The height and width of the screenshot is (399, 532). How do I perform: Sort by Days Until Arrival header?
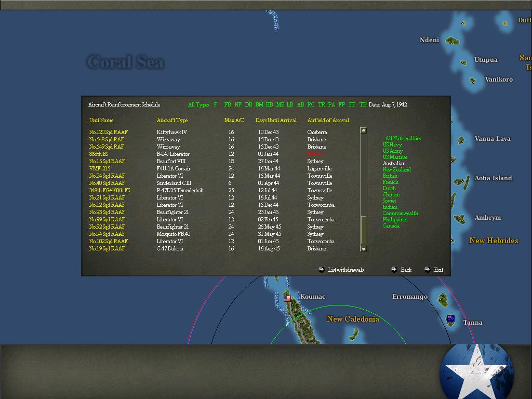276,120
